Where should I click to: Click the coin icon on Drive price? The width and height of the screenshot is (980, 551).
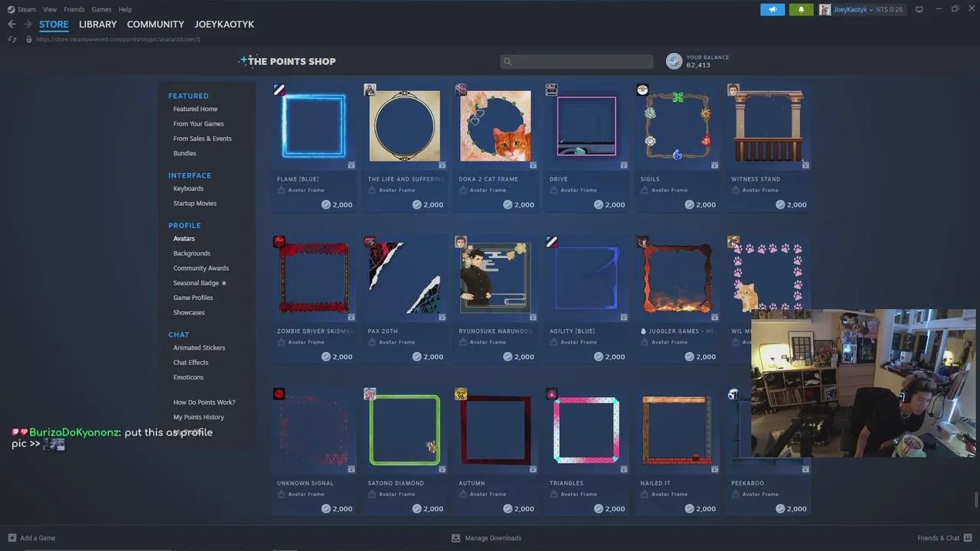tap(599, 204)
